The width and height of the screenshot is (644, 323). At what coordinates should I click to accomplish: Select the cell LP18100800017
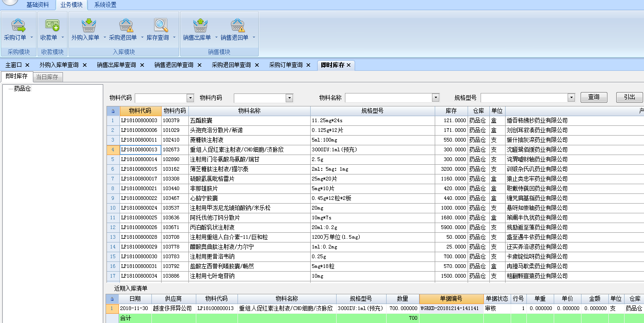tap(141, 179)
